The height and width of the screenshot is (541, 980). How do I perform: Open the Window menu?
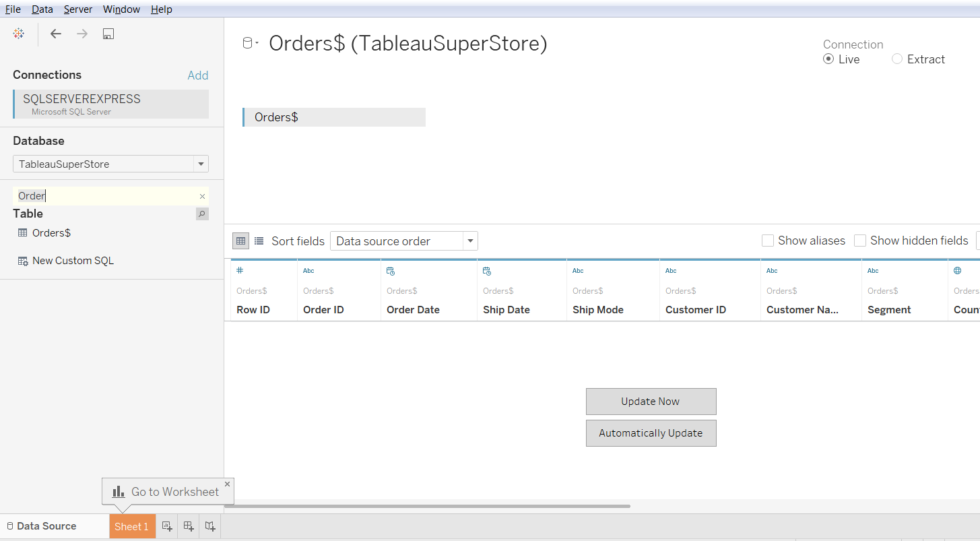(x=121, y=9)
